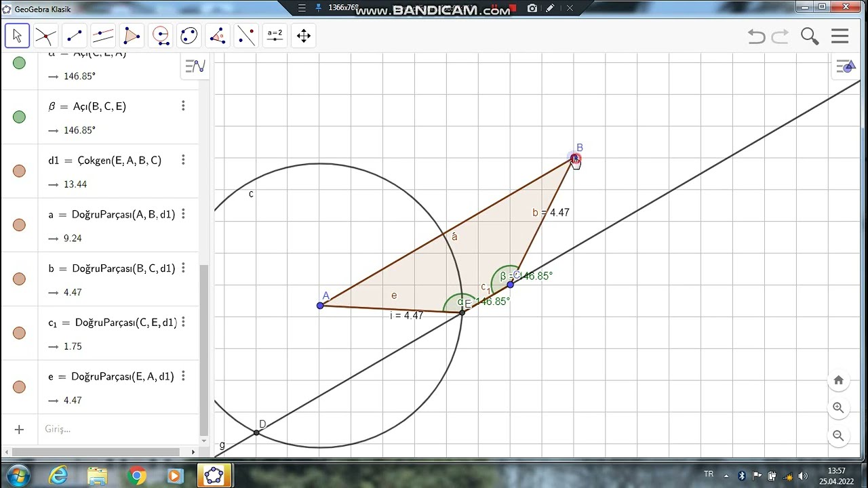Toggle visibility of segment e
Screen dimensions: 868x488
[19, 387]
